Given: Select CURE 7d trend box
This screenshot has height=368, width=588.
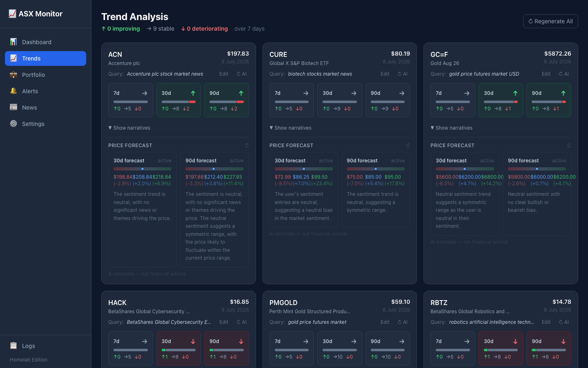Looking at the screenshot, I should coord(292,100).
